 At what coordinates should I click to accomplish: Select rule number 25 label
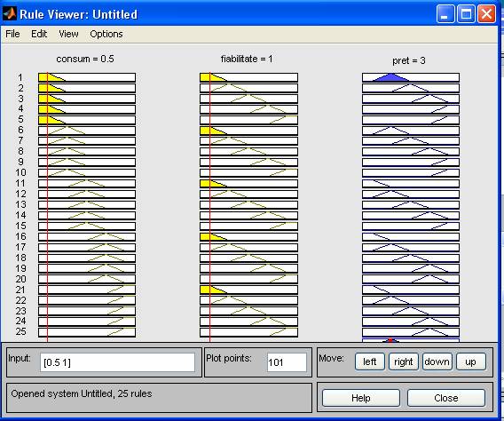21,331
